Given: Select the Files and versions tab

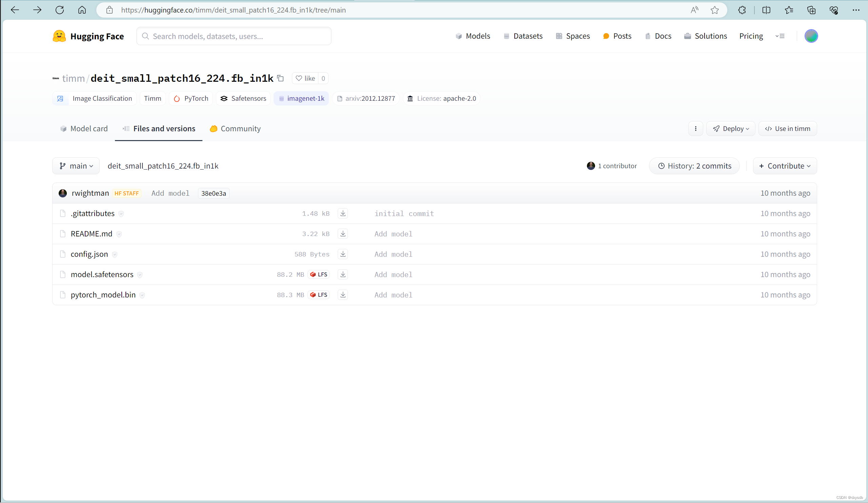Looking at the screenshot, I should click(x=159, y=129).
